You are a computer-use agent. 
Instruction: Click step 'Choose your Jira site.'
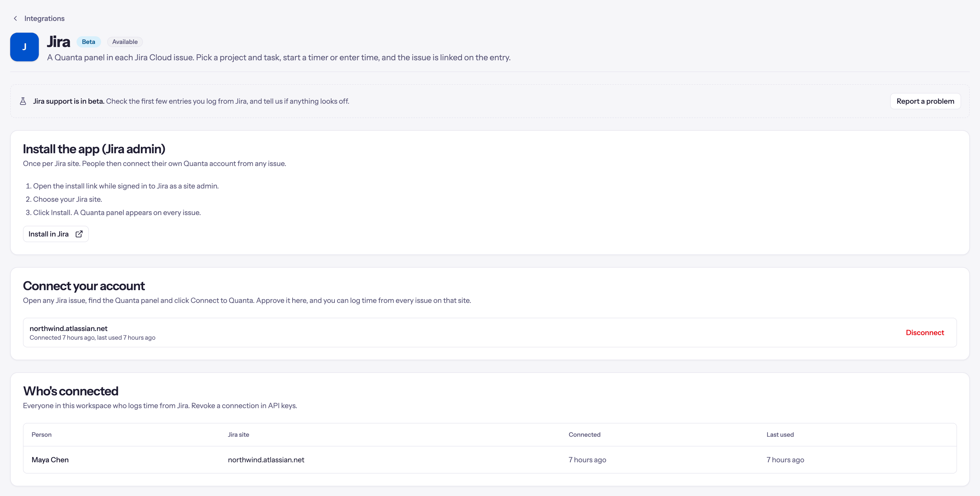(x=67, y=199)
